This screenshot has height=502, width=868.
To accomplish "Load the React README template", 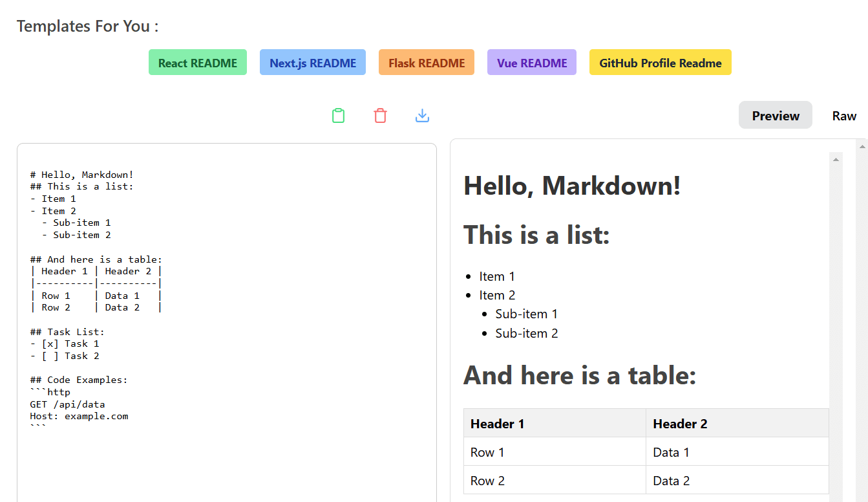I will pyautogui.click(x=198, y=63).
